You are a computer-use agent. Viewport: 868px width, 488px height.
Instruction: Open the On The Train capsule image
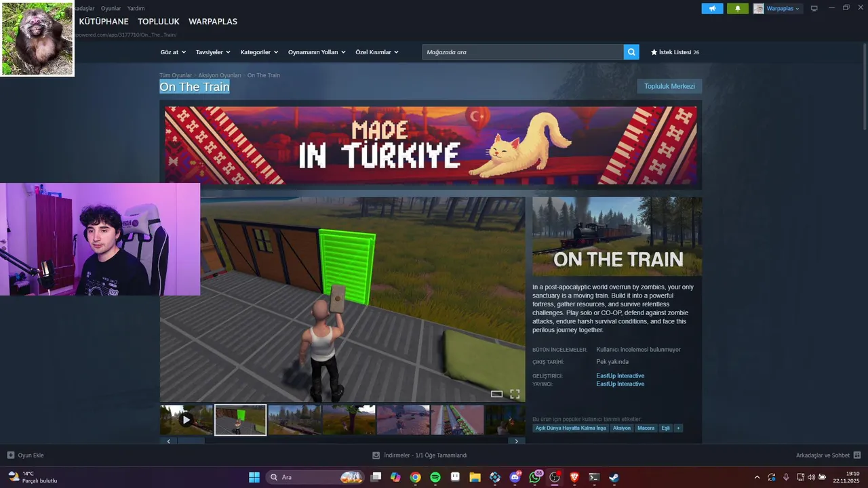point(617,237)
